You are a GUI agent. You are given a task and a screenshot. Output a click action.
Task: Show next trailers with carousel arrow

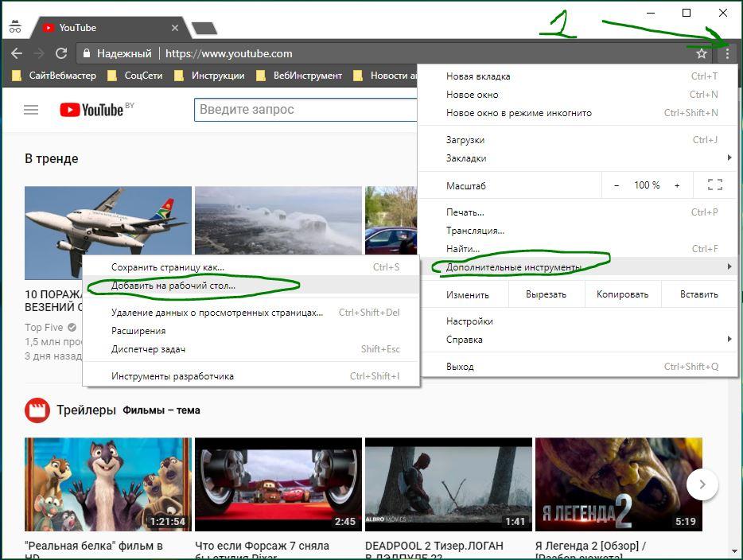click(x=702, y=484)
